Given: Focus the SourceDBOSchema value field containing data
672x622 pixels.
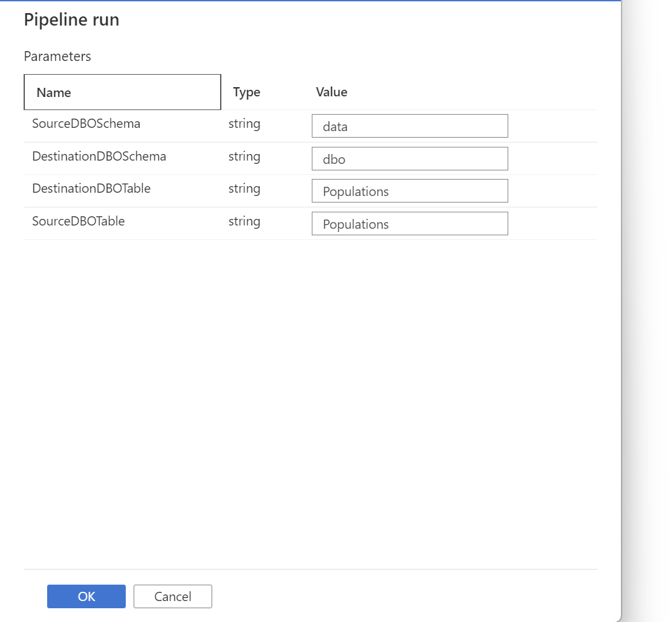Looking at the screenshot, I should pos(410,126).
